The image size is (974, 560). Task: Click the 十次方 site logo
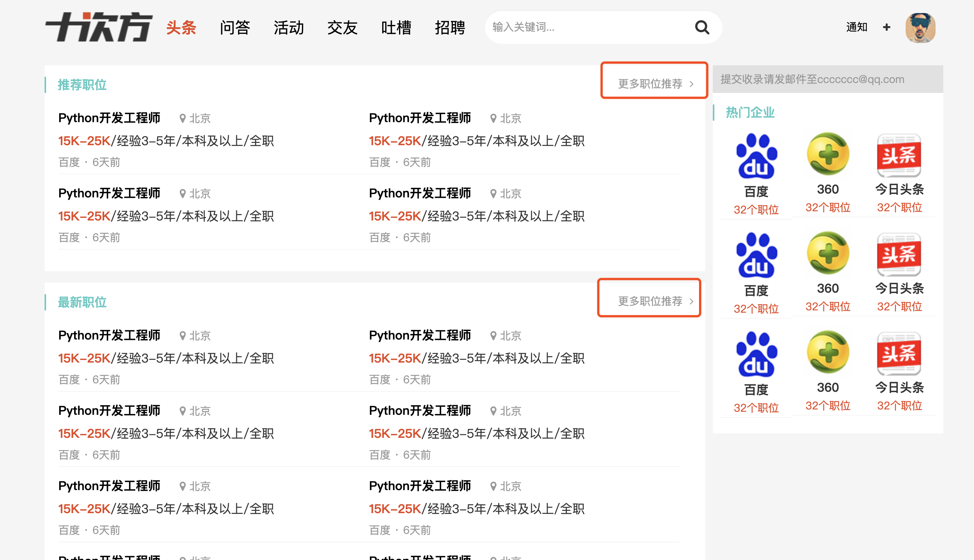coord(99,27)
